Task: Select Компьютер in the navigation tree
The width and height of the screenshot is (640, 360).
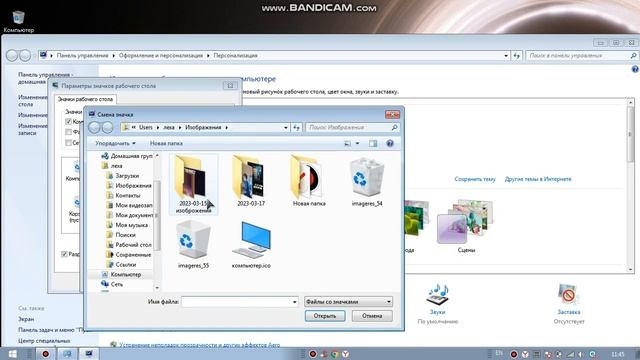Action: (126, 275)
